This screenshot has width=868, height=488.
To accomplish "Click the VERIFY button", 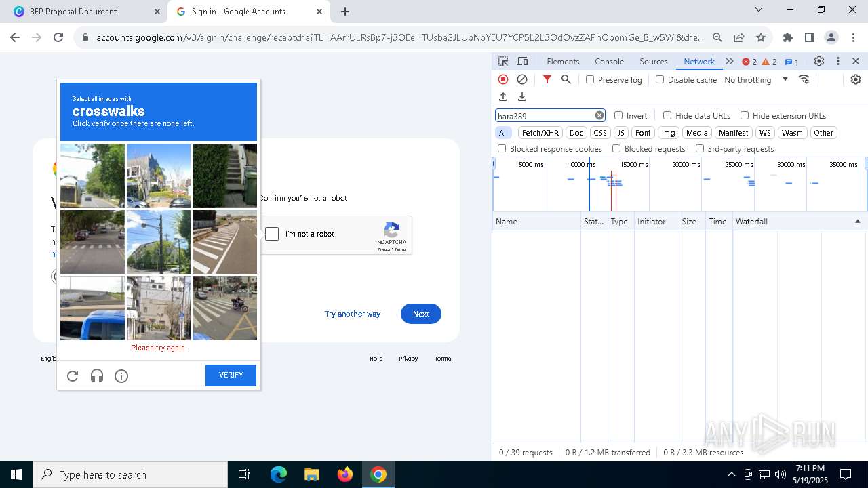I will pos(231,375).
